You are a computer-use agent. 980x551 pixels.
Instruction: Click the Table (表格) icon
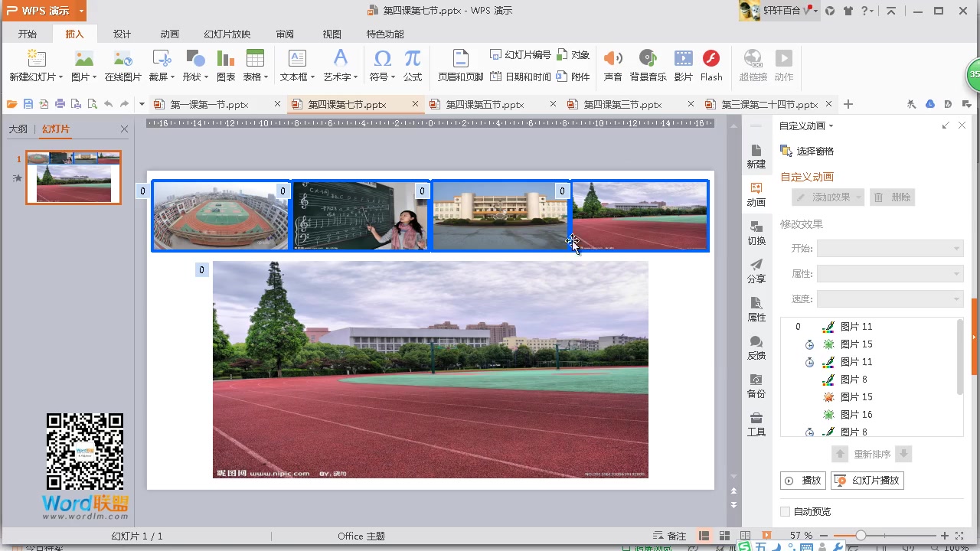click(255, 59)
